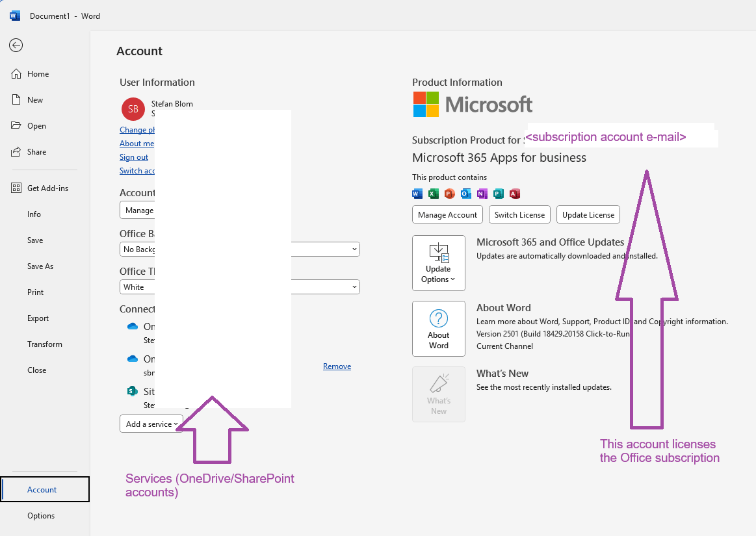Image resolution: width=756 pixels, height=536 pixels.
Task: Open the Office Background dropdown
Action: tap(240, 249)
